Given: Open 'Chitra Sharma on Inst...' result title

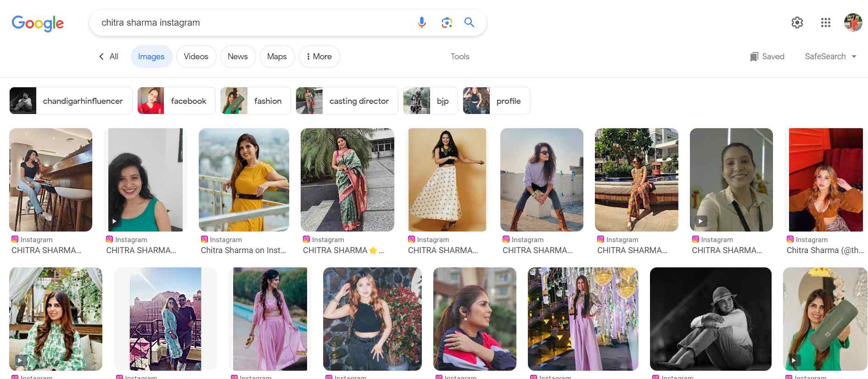Looking at the screenshot, I should [243, 250].
